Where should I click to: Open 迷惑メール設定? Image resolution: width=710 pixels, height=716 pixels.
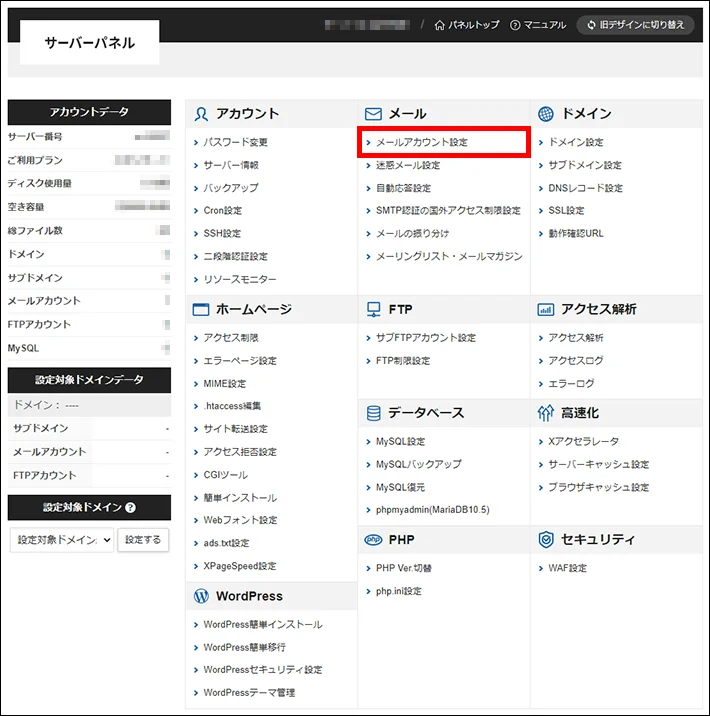tap(408, 165)
